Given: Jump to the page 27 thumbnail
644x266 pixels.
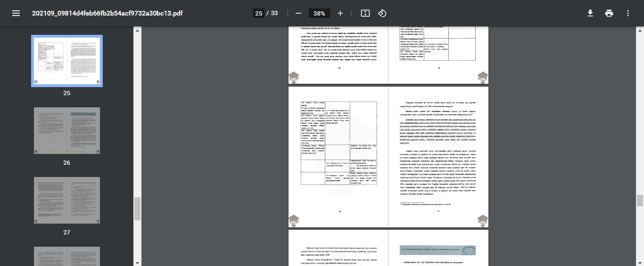Looking at the screenshot, I should click(67, 200).
